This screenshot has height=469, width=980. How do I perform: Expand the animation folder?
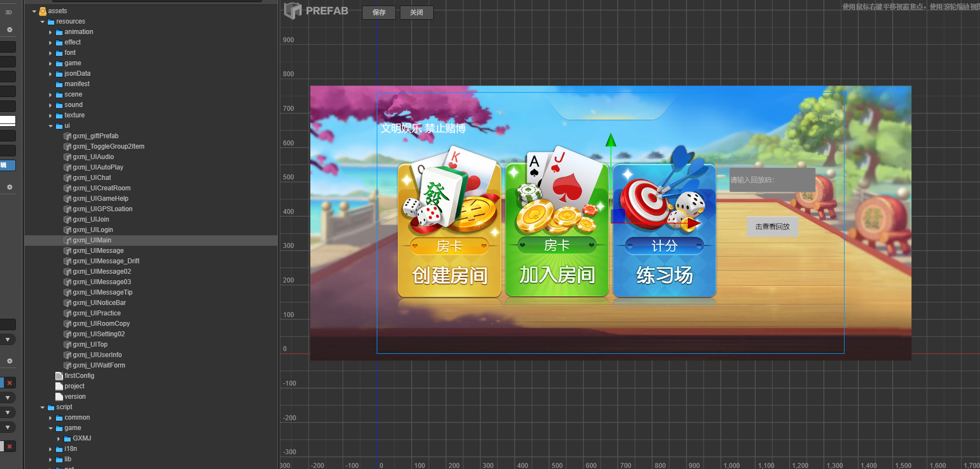click(50, 32)
